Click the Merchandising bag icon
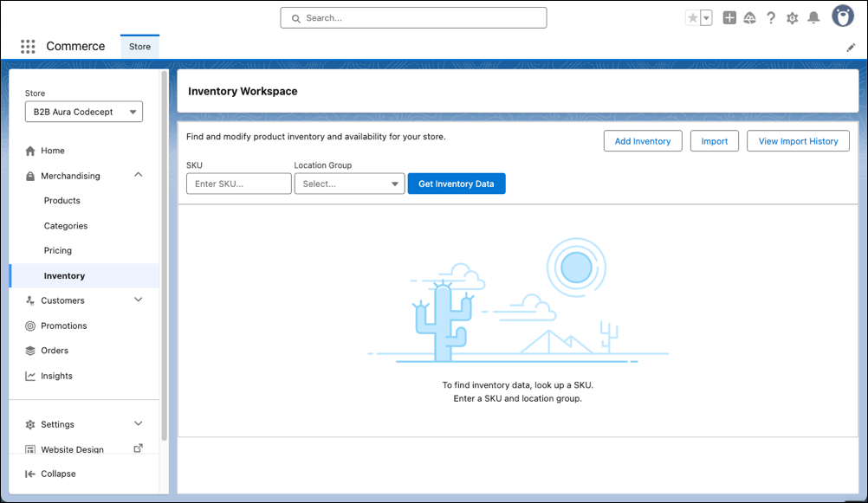868x503 pixels. pos(30,176)
